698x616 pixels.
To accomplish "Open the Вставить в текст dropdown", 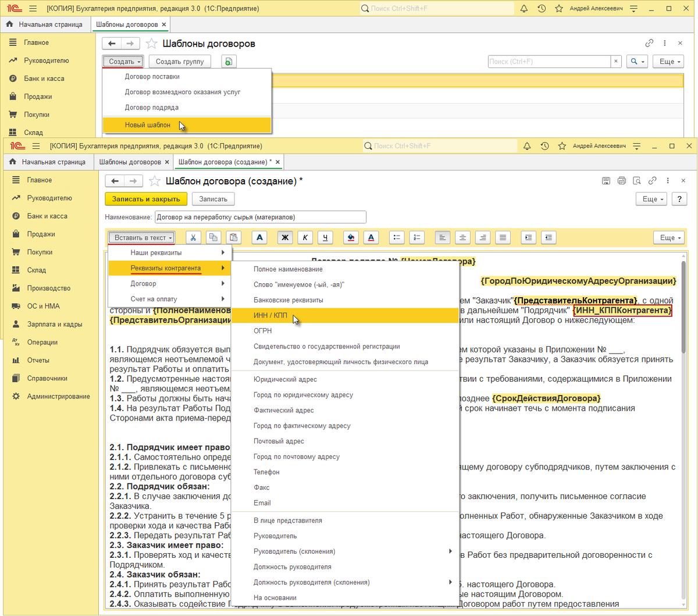I will [141, 237].
